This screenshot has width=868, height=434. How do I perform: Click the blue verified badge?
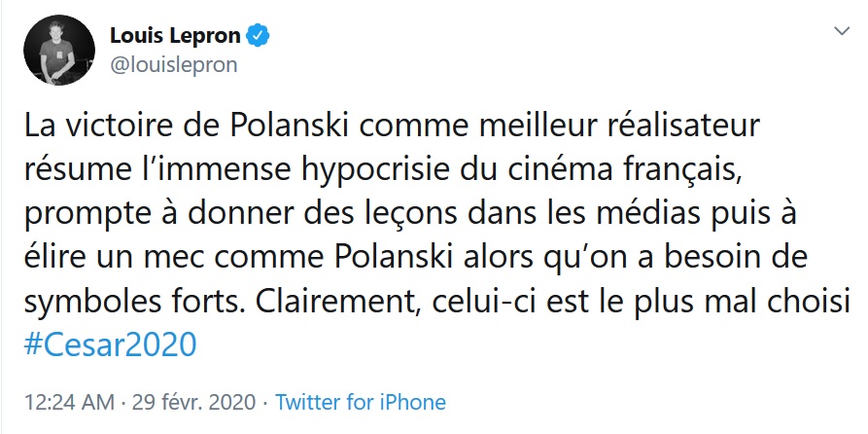pos(258,38)
